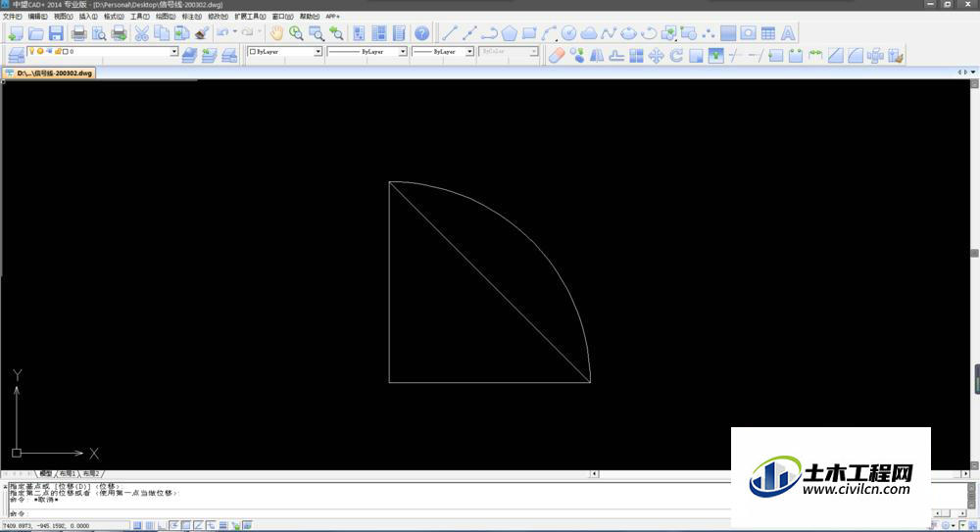The image size is (980, 532).
Task: Insert a Table using the table icon
Action: click(768, 33)
